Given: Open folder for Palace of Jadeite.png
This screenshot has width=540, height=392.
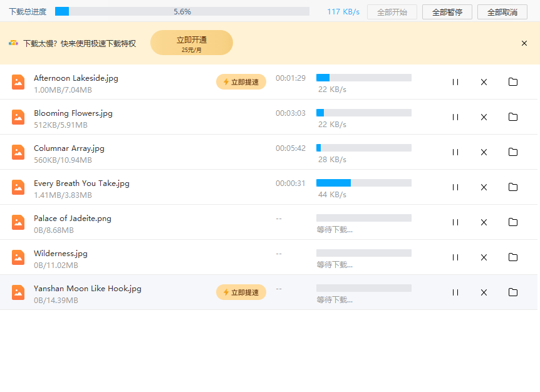Looking at the screenshot, I should [513, 222].
